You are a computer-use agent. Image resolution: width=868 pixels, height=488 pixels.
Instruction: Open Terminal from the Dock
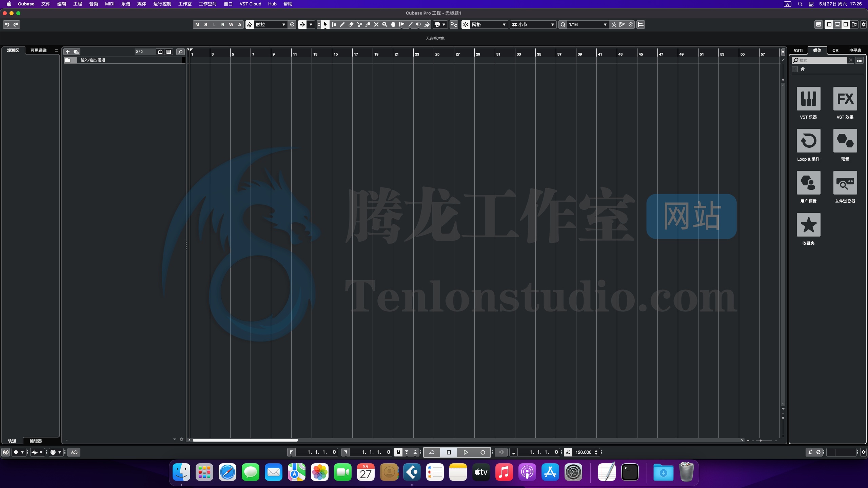point(630,472)
